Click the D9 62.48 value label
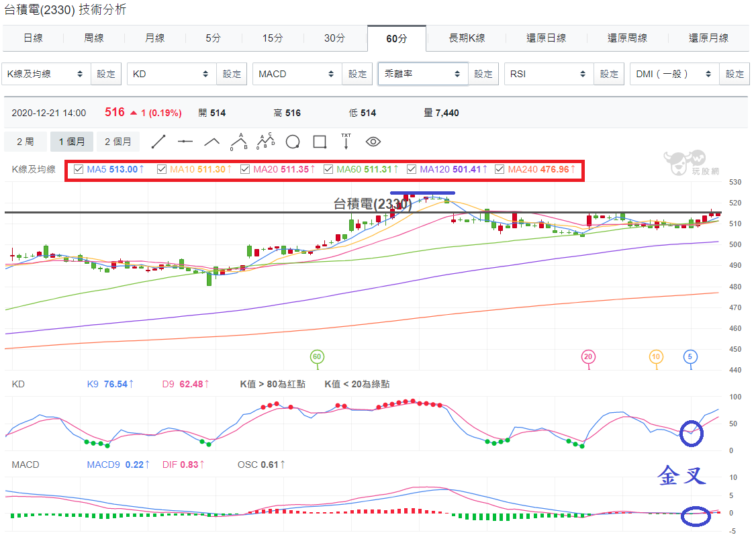The height and width of the screenshot is (535, 756). [x=185, y=384]
